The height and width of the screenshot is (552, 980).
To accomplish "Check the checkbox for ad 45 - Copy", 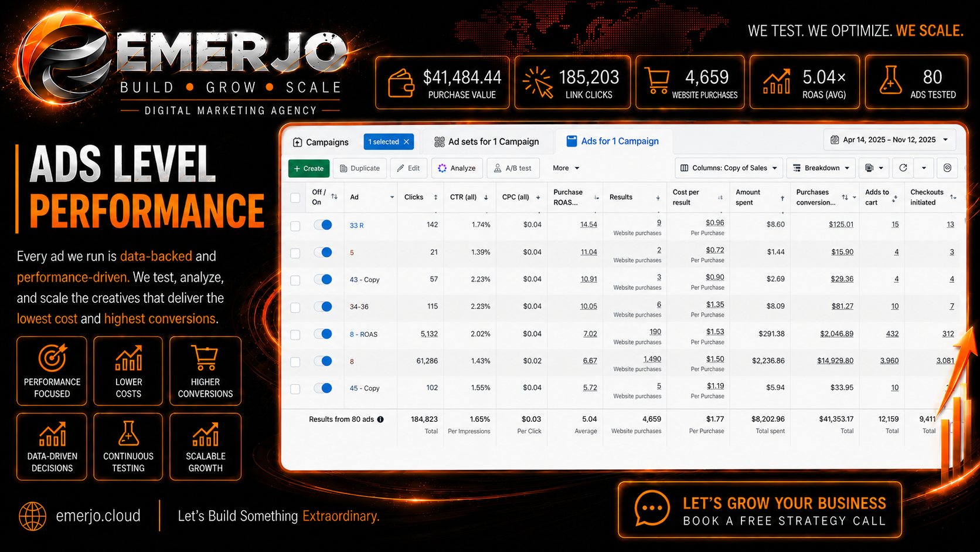I will 295,389.
